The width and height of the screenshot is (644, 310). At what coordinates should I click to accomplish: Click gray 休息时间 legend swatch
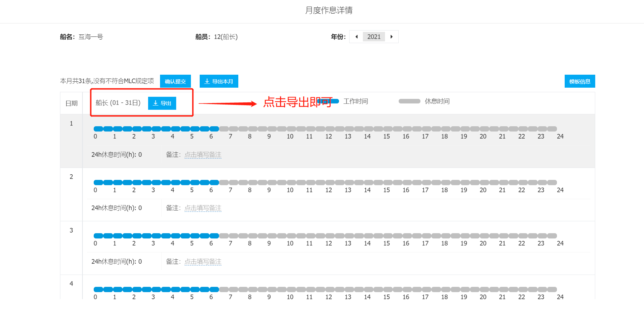click(x=410, y=101)
